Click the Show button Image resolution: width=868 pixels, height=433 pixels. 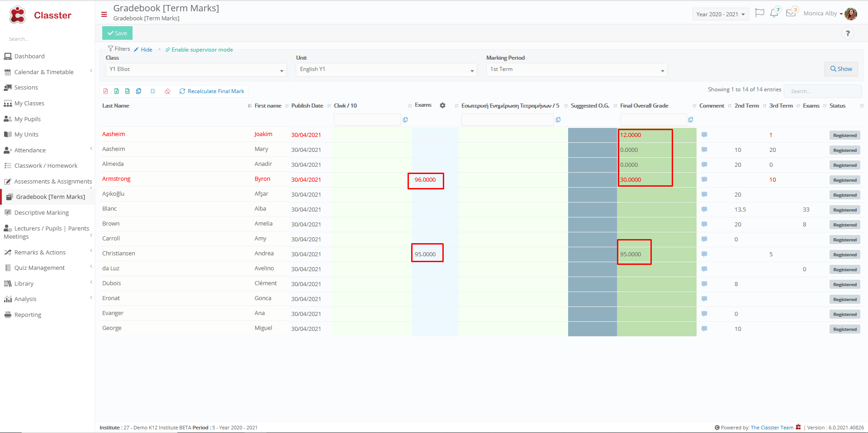841,69
